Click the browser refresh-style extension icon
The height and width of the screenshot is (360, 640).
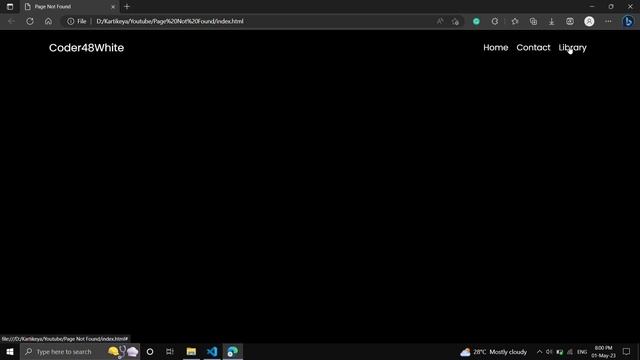tap(495, 21)
